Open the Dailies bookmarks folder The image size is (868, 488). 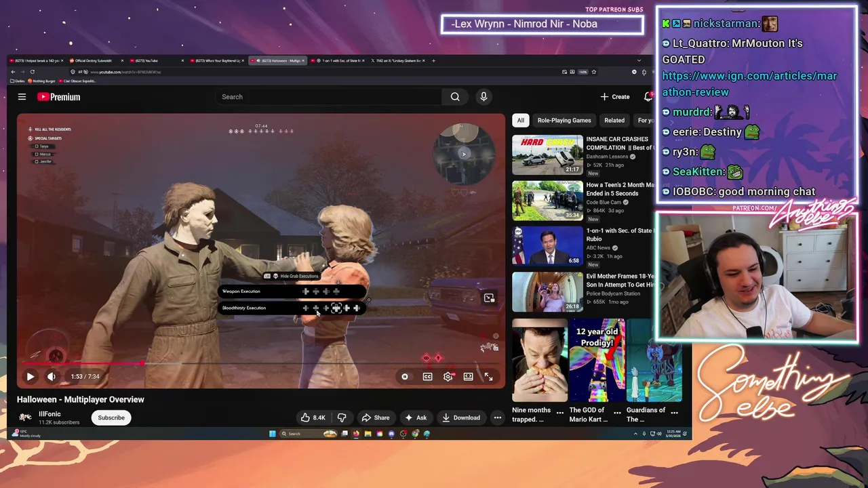17,81
